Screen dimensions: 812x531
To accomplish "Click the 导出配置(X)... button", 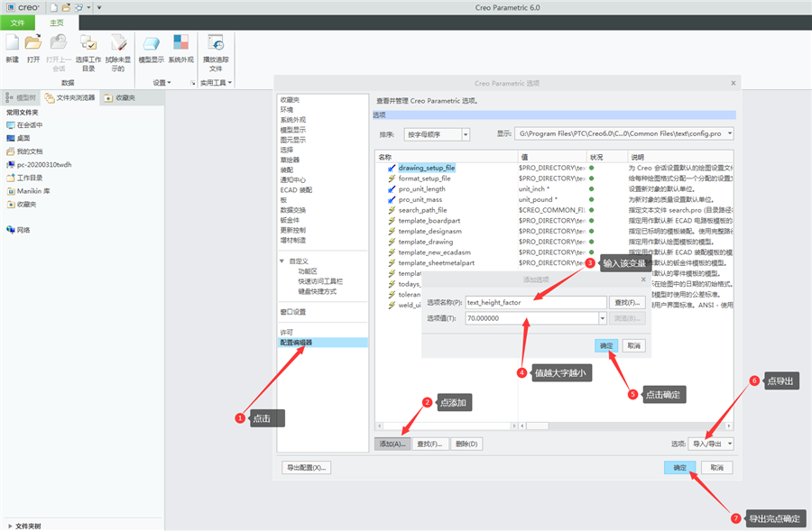I will 306,468.
